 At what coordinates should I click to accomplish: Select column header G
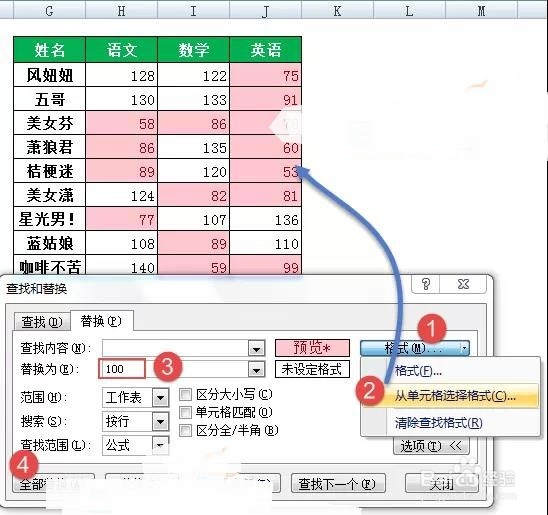tap(49, 10)
